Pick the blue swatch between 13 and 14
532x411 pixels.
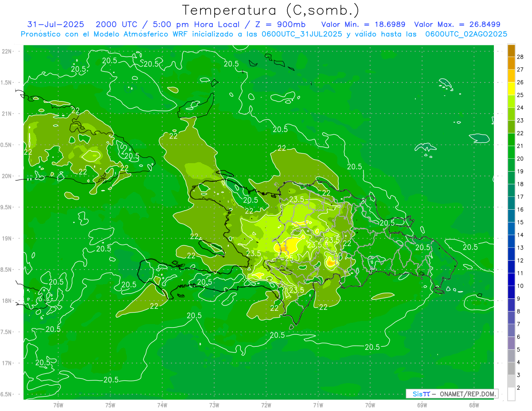(x=512, y=241)
